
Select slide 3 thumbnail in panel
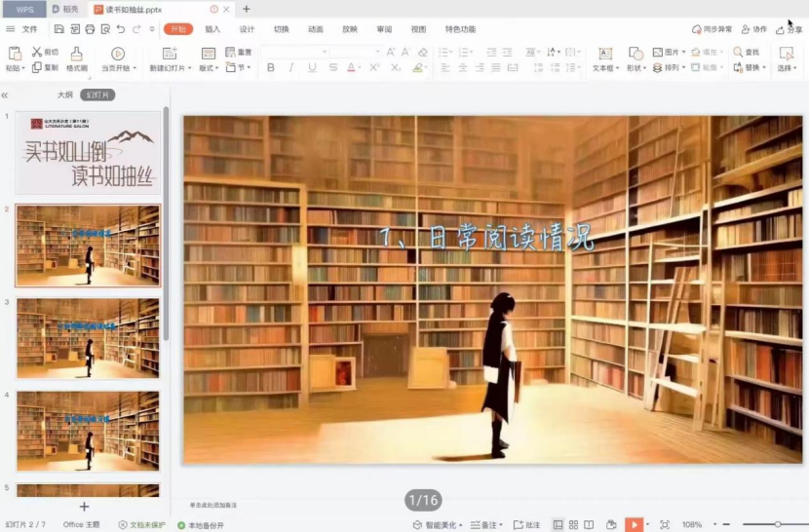click(88, 338)
